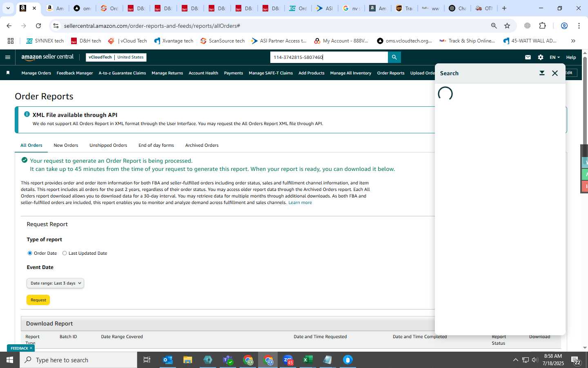Reload the page with refresh icon
Viewport: 588px width, 368px height.
[38, 26]
